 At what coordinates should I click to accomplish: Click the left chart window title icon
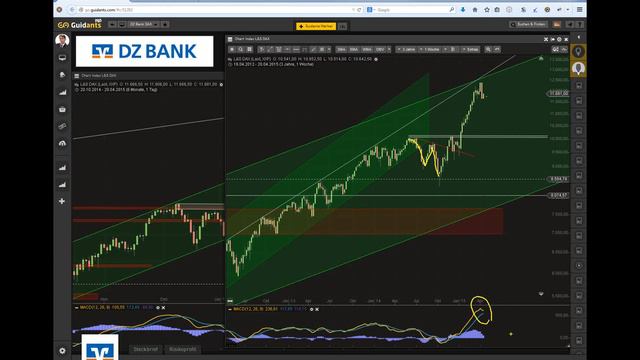coord(77,76)
